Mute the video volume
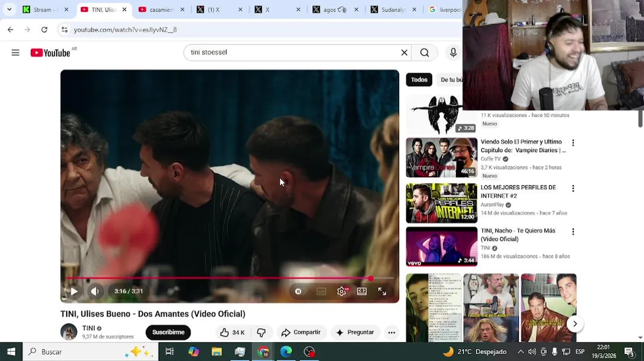 [x=95, y=291]
